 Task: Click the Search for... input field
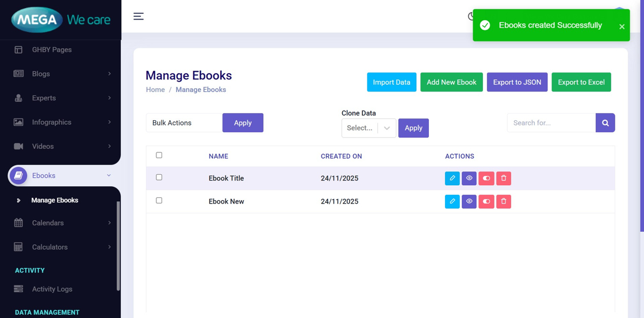point(551,123)
